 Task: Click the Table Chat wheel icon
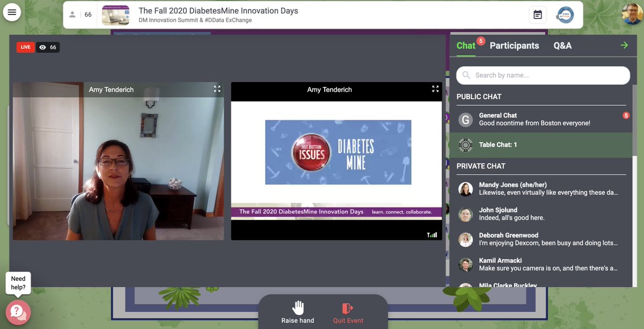point(466,144)
